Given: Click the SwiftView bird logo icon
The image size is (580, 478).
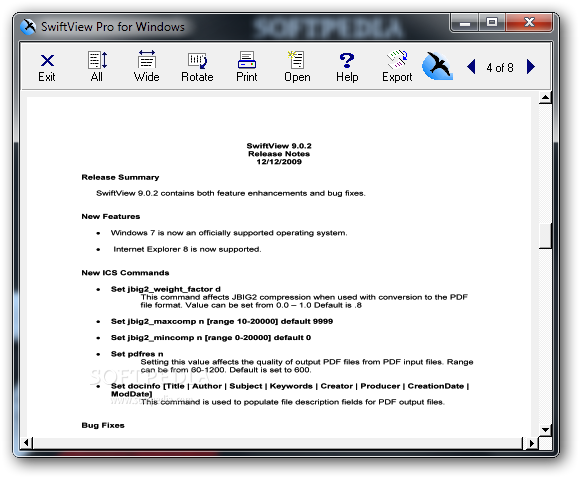Looking at the screenshot, I should pos(438,67).
